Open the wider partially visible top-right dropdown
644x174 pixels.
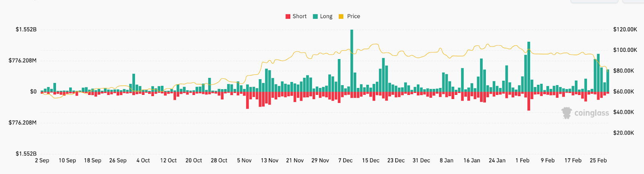pyautogui.click(x=594, y=1)
